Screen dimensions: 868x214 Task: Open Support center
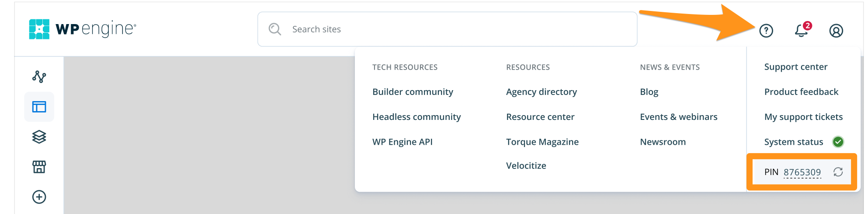pos(795,67)
